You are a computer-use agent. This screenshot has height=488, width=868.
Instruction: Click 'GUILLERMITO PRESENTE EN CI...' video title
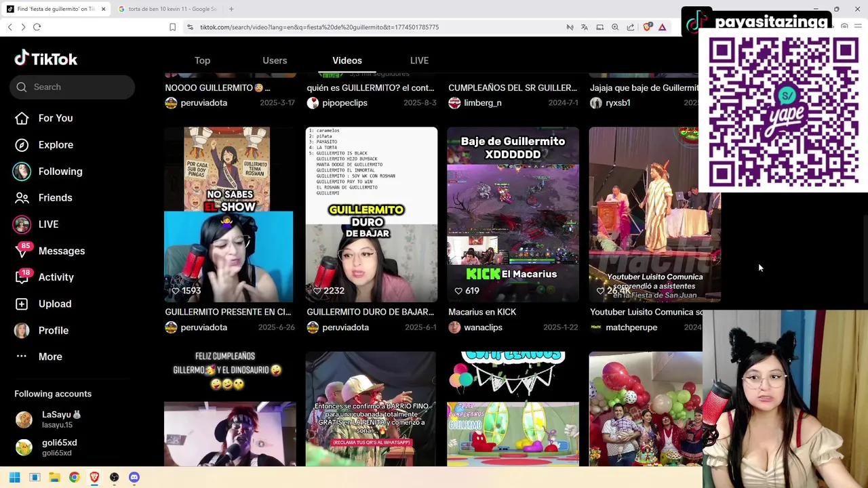coord(228,312)
